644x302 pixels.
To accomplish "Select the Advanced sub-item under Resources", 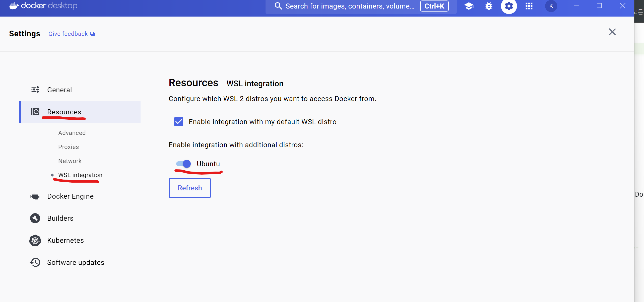I will coord(72,133).
